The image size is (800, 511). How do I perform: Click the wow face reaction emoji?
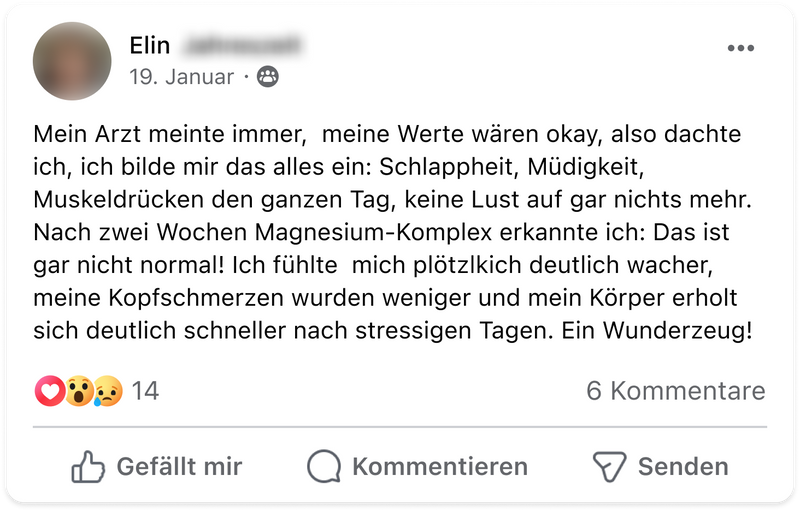(x=79, y=390)
